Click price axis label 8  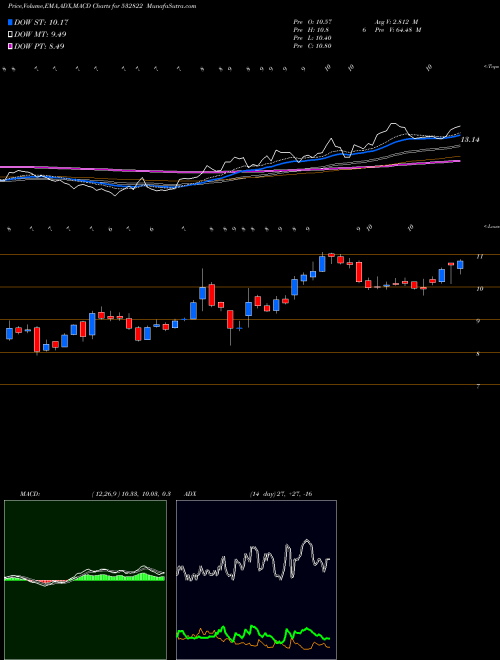[479, 354]
